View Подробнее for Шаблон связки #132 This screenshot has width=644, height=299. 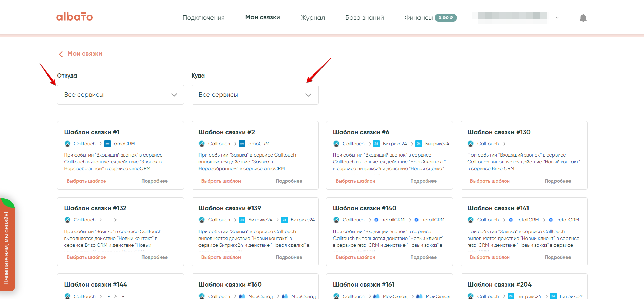pos(154,257)
